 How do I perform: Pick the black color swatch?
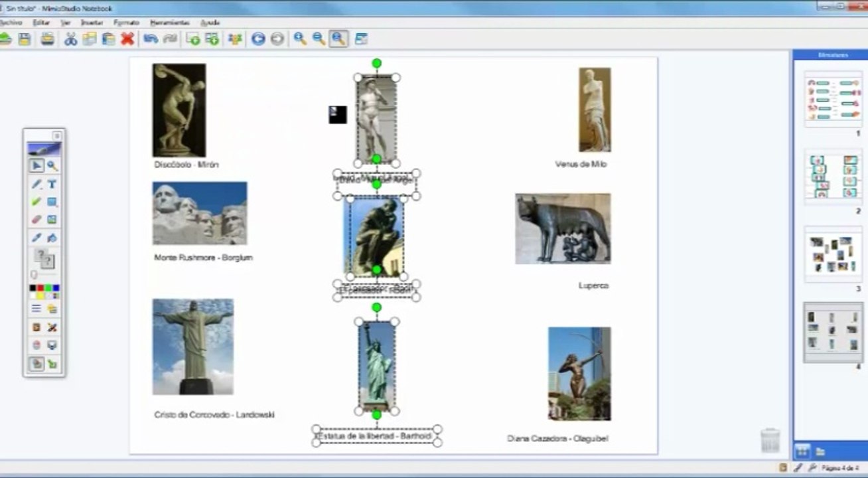click(x=33, y=288)
